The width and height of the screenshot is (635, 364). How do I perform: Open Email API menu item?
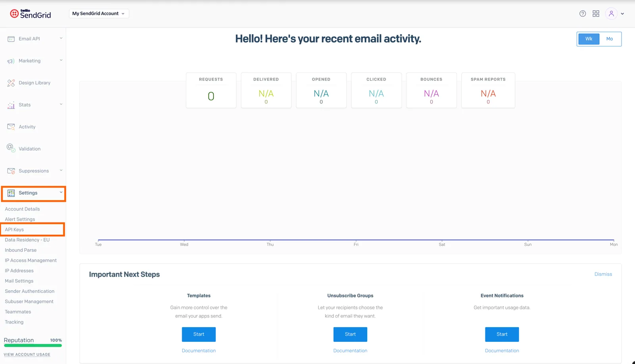(x=29, y=39)
